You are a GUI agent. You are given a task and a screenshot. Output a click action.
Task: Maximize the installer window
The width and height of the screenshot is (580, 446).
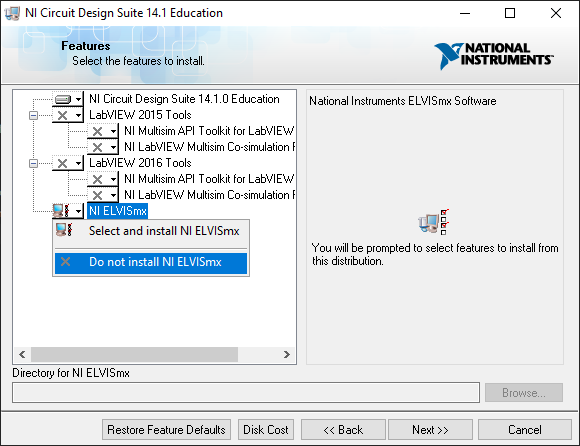pos(510,13)
